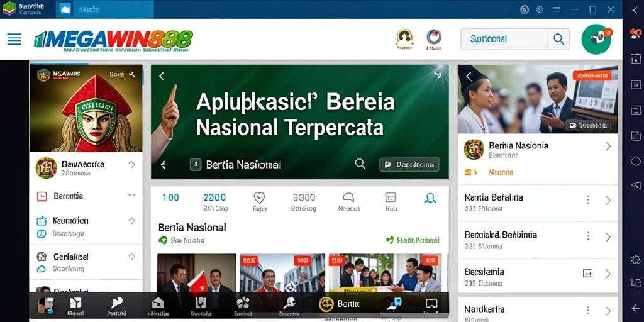Click the first avatar icon in bottom dock
The image size is (644, 322).
pos(45,306)
